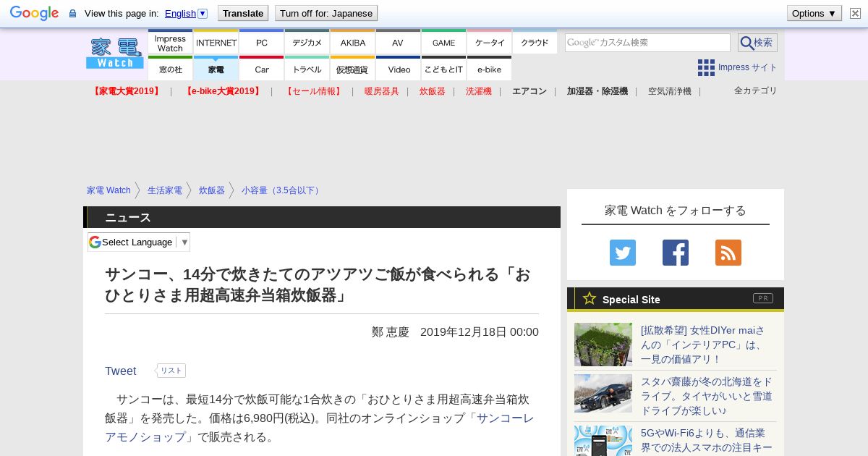Open the English language dropdown

click(186, 13)
